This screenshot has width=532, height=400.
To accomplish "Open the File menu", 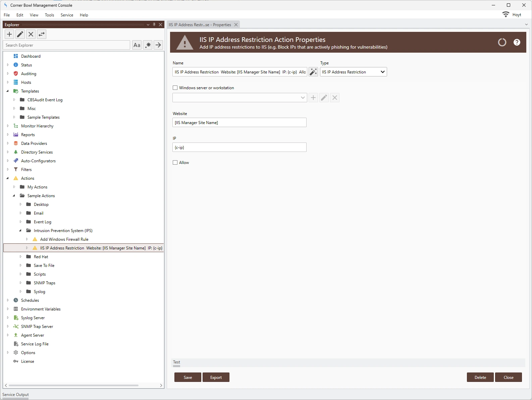I will (x=7, y=15).
